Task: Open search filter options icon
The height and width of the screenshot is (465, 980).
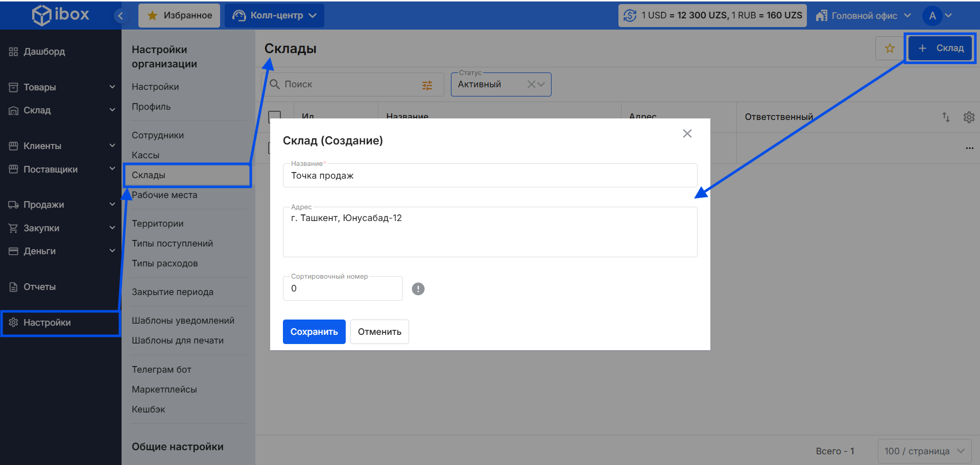Action: [427, 85]
